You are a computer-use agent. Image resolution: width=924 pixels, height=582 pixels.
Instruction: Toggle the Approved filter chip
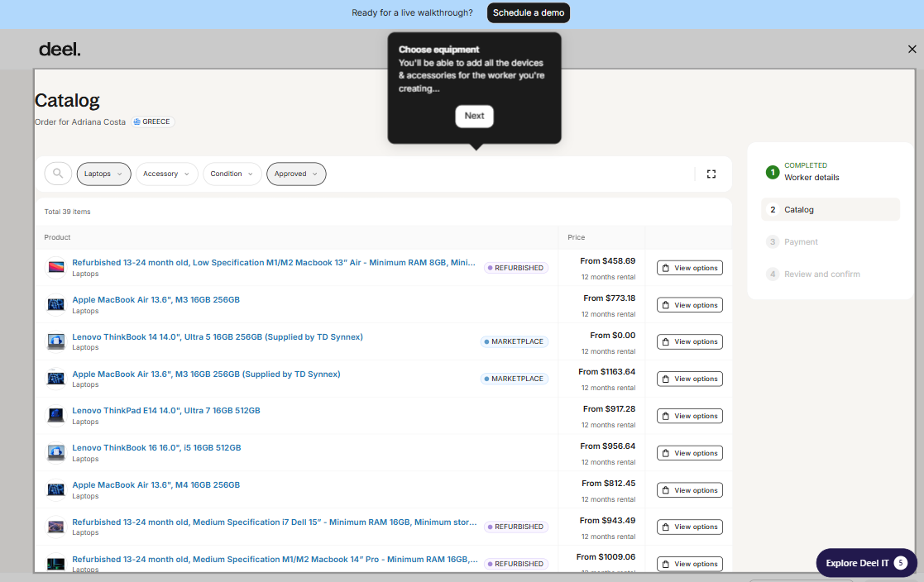point(295,174)
